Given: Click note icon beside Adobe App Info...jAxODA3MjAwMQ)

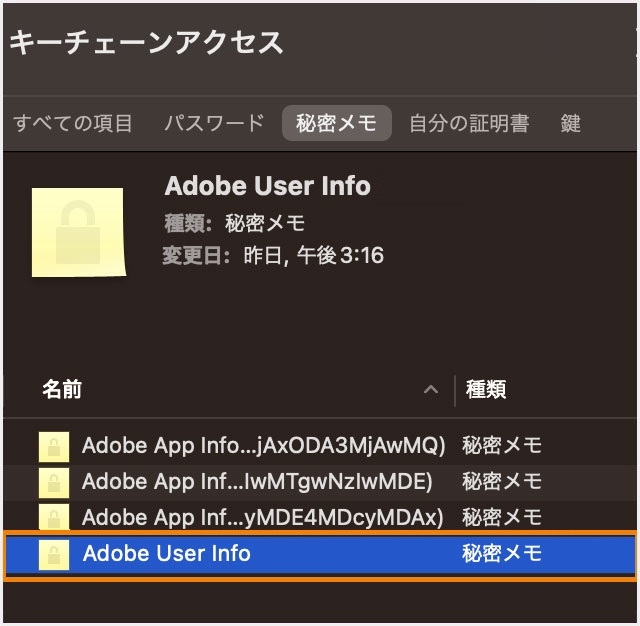Looking at the screenshot, I should coord(54,446).
